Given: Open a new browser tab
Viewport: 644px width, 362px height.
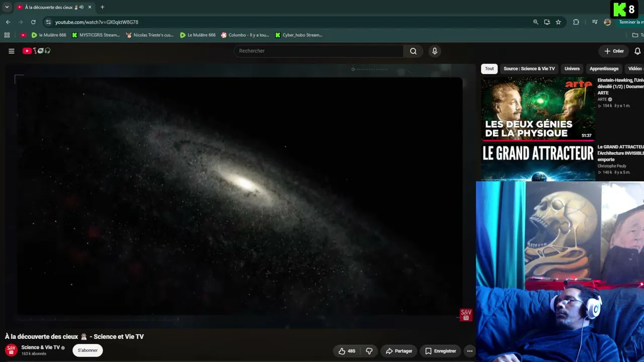Looking at the screenshot, I should click(103, 7).
